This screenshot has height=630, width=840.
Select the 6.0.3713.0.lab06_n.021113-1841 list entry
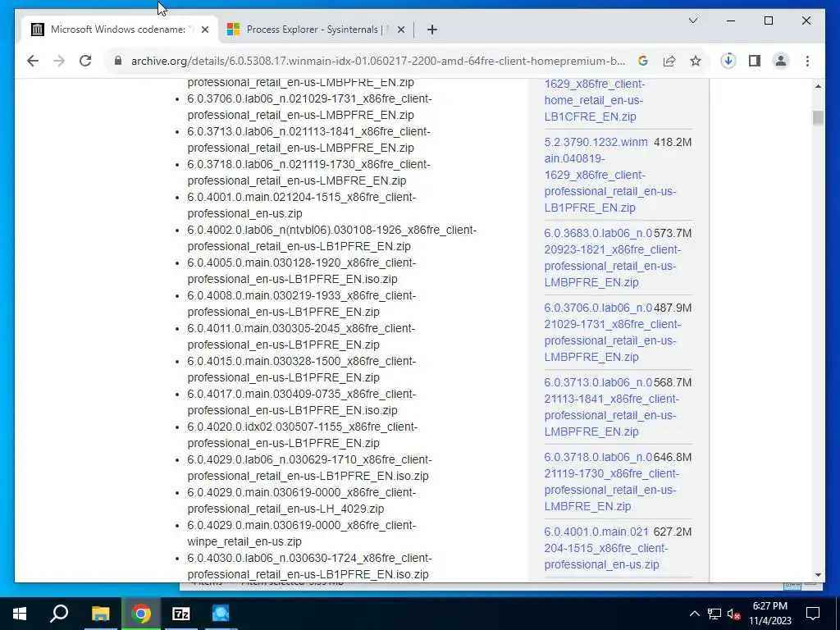tap(309, 139)
